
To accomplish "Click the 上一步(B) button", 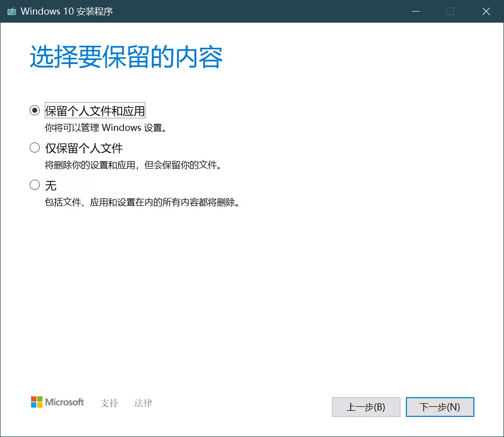I will (x=366, y=407).
